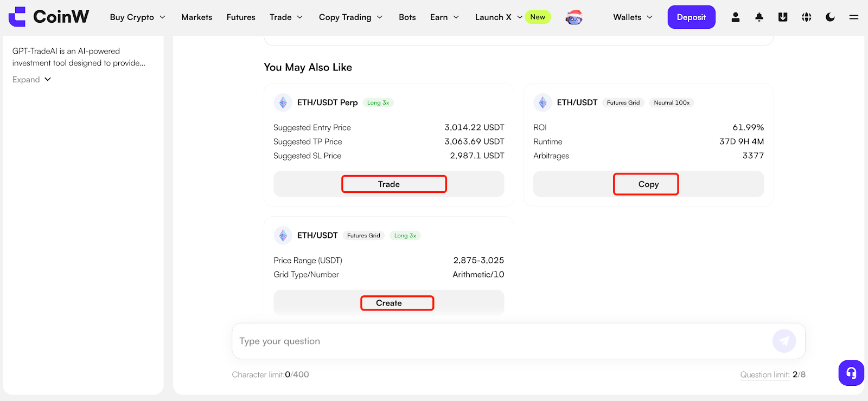This screenshot has width=868, height=401.
Task: Click the app download icon
Action: tap(783, 17)
